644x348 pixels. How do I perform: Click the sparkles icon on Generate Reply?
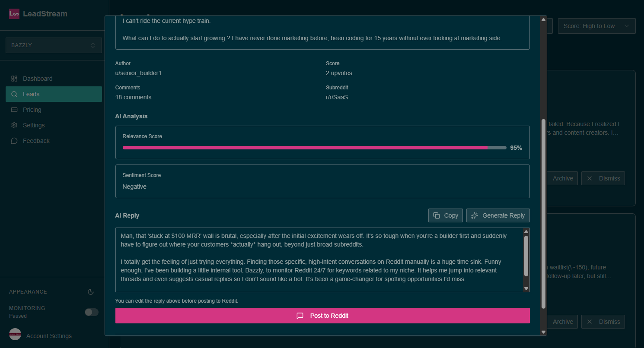pyautogui.click(x=475, y=215)
